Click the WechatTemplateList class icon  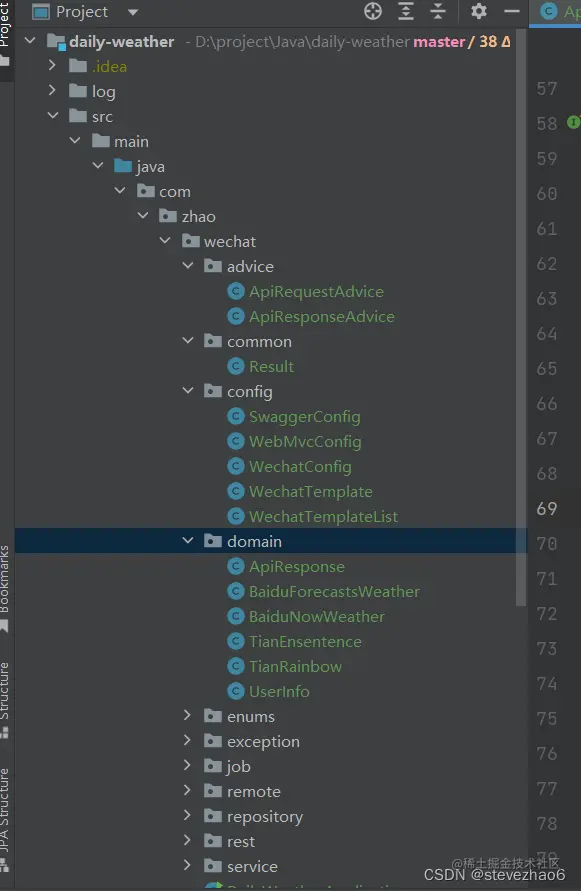point(235,517)
